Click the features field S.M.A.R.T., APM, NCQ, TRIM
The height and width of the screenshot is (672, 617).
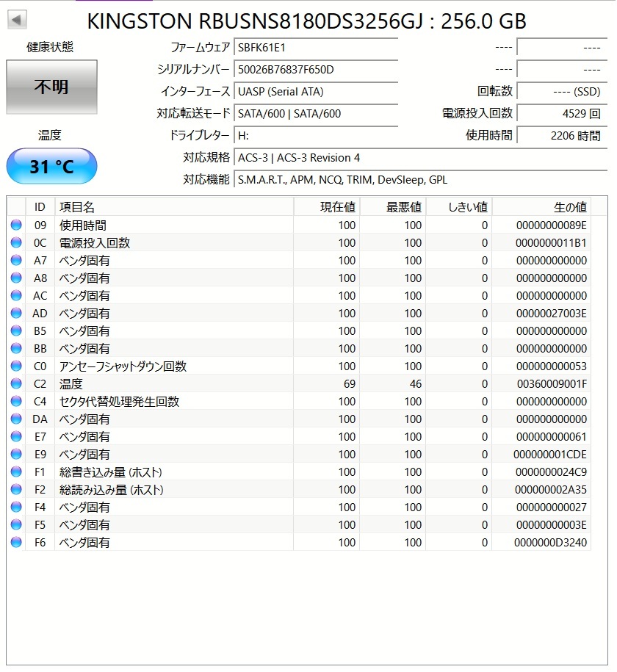click(x=421, y=180)
